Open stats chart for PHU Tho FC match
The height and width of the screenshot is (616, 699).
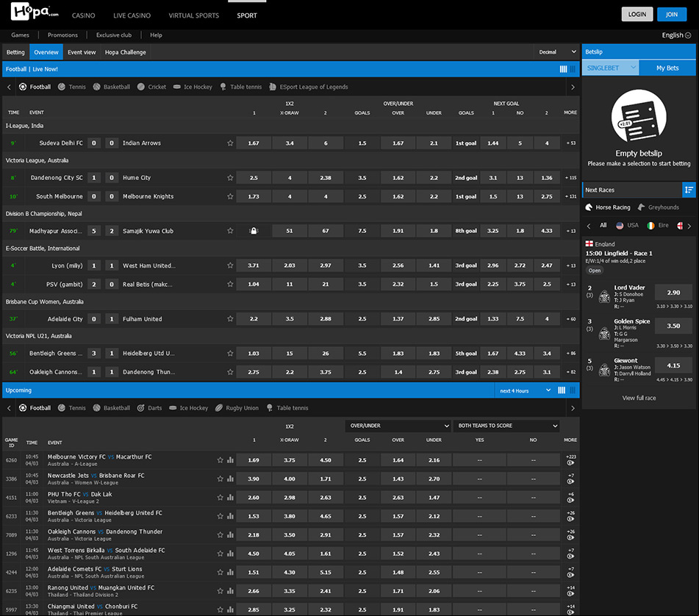(230, 498)
